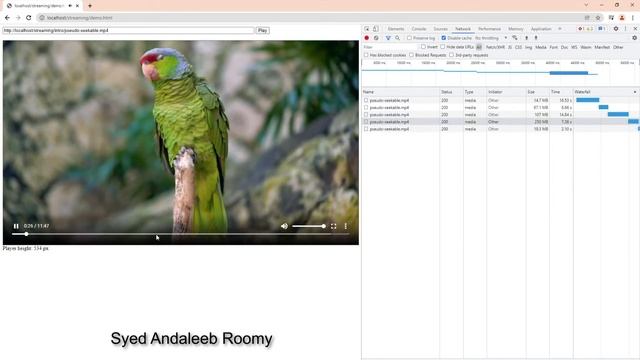Filter requests by Img type
This screenshot has height=360, width=640.
(x=529, y=47)
